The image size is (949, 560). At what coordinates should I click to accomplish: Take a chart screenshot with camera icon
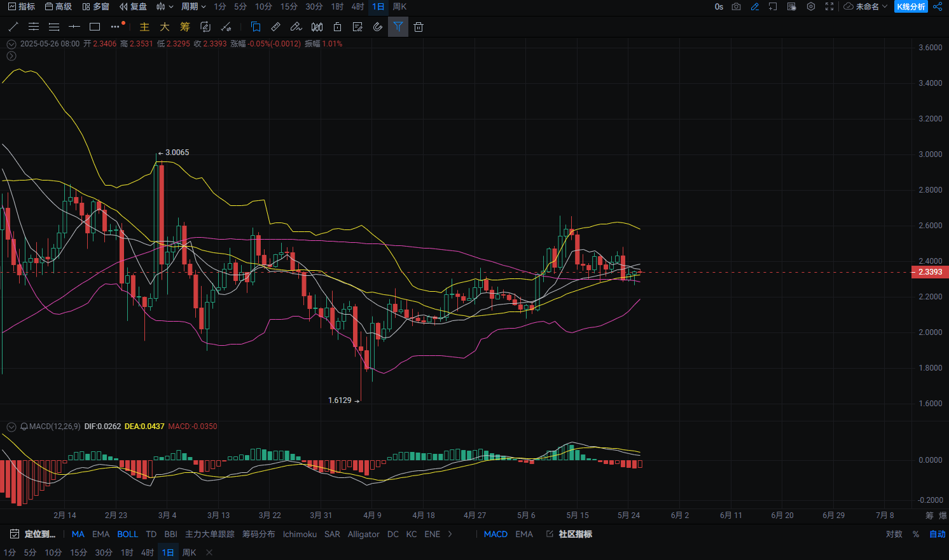click(x=736, y=6)
